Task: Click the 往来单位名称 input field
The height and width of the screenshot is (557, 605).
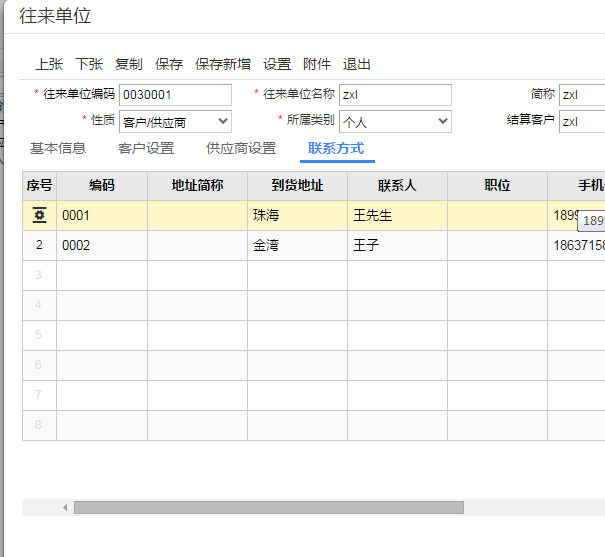Action: 395,95
